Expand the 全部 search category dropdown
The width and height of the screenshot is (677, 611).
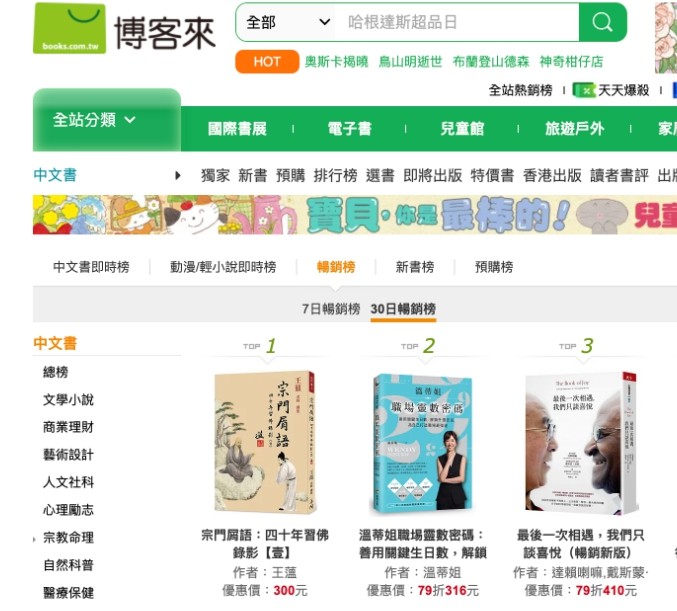tap(288, 22)
